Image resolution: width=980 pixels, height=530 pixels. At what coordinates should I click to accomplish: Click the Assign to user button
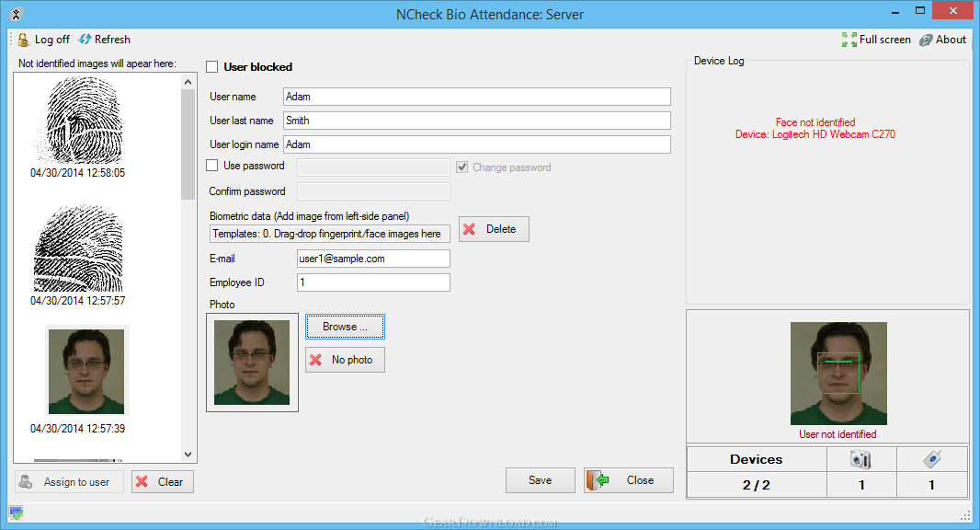69,481
